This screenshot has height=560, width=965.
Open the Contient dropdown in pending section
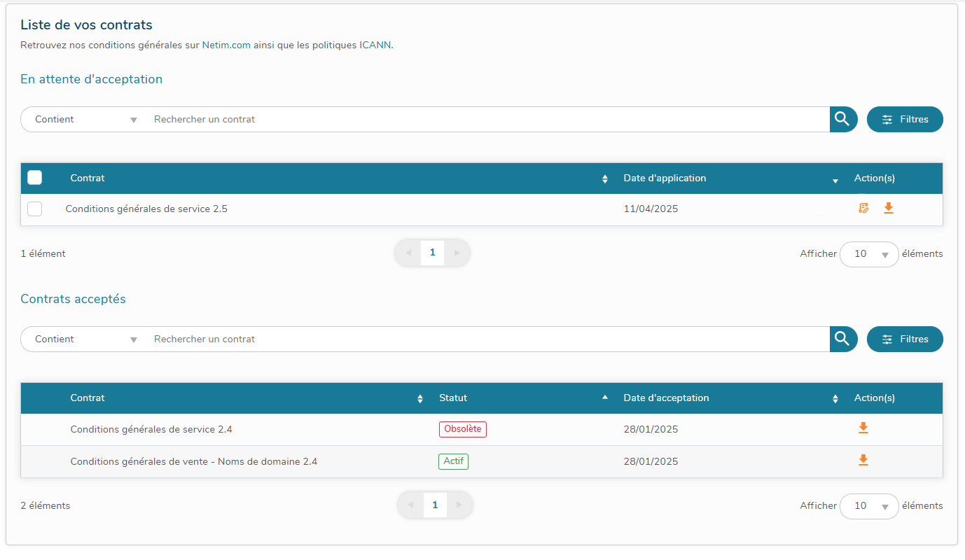pyautogui.click(x=85, y=120)
